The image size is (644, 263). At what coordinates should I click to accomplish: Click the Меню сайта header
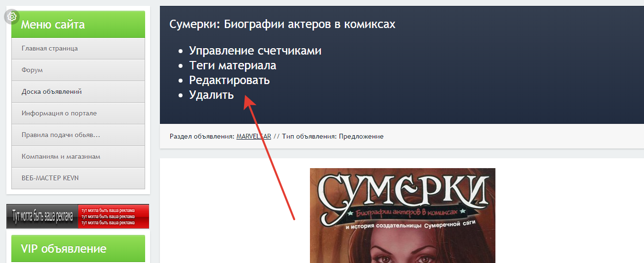78,25
